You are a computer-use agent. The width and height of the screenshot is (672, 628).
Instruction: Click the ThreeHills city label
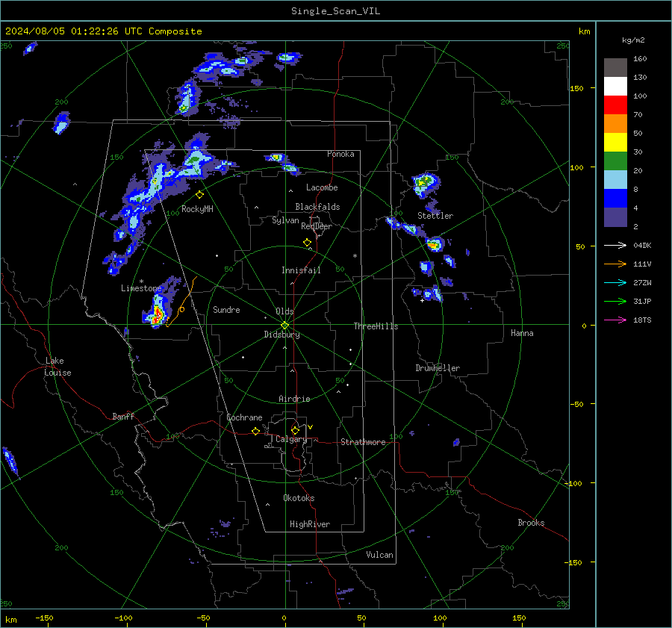pyautogui.click(x=376, y=326)
